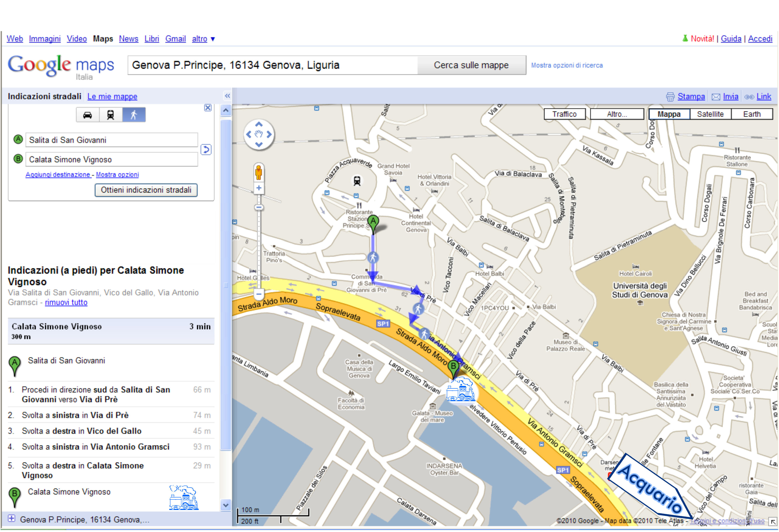This screenshot has height=532, width=779.
Task: Select step 1 Procedi in direzione sud
Action: 111,394
